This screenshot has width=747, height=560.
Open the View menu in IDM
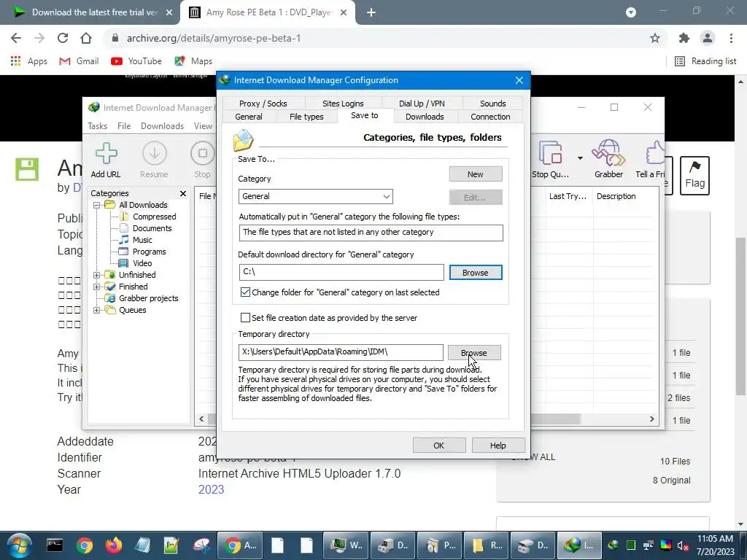click(203, 126)
